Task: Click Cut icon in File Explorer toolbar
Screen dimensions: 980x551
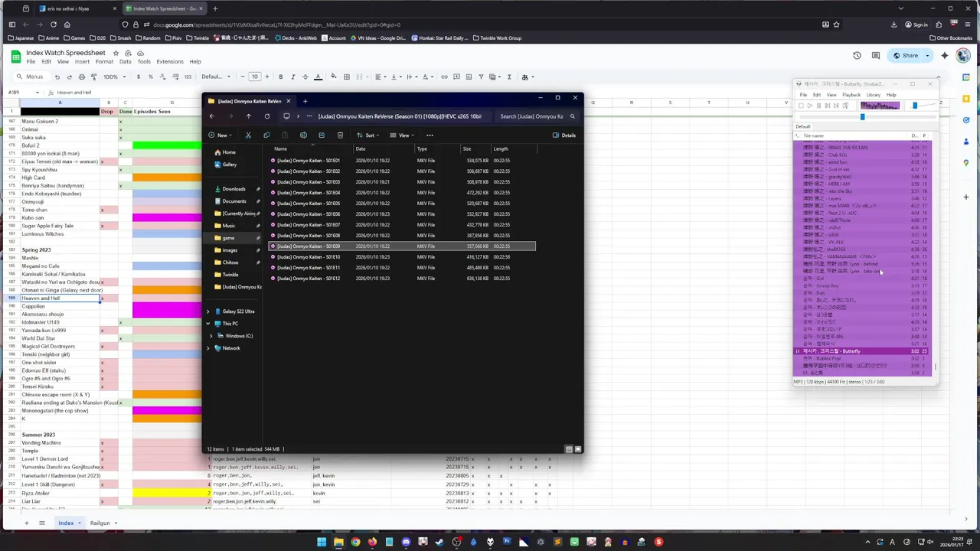Action: (x=248, y=135)
